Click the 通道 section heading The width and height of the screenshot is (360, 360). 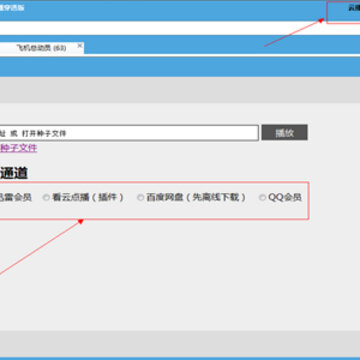(x=14, y=173)
